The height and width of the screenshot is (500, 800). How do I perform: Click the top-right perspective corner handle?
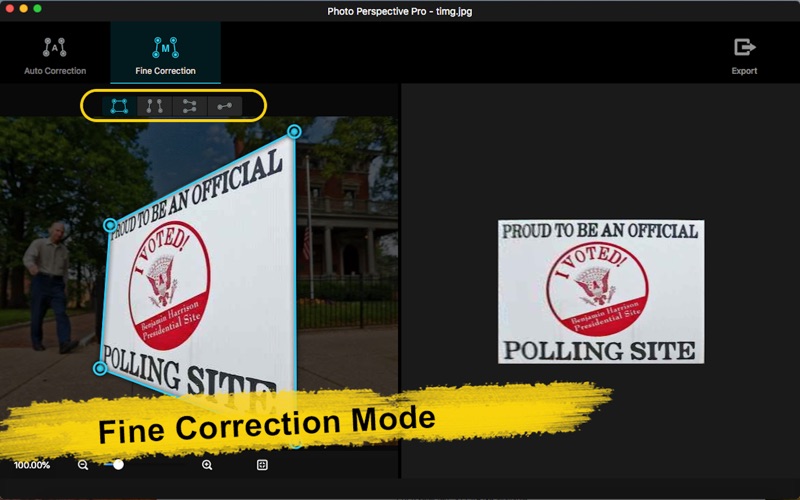[294, 132]
